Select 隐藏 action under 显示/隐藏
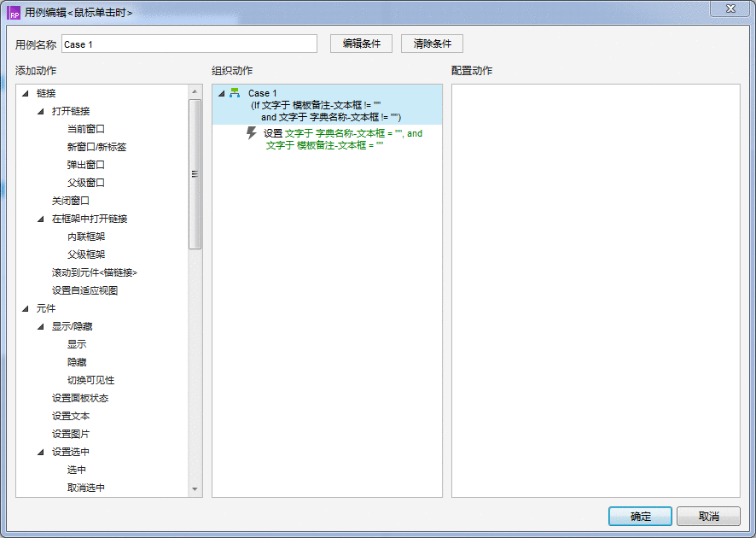 point(77,362)
